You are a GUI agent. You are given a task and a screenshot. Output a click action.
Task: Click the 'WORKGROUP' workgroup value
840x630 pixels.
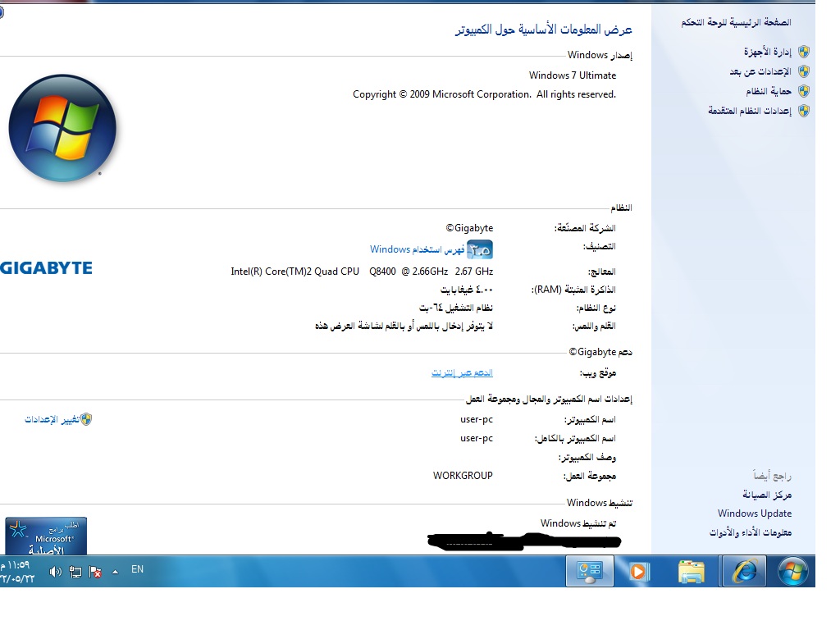coord(463,476)
